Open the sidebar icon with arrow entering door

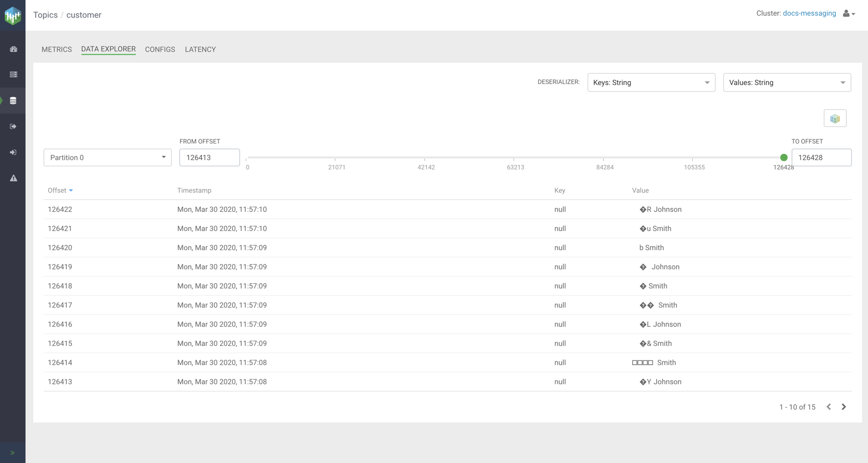click(13, 152)
